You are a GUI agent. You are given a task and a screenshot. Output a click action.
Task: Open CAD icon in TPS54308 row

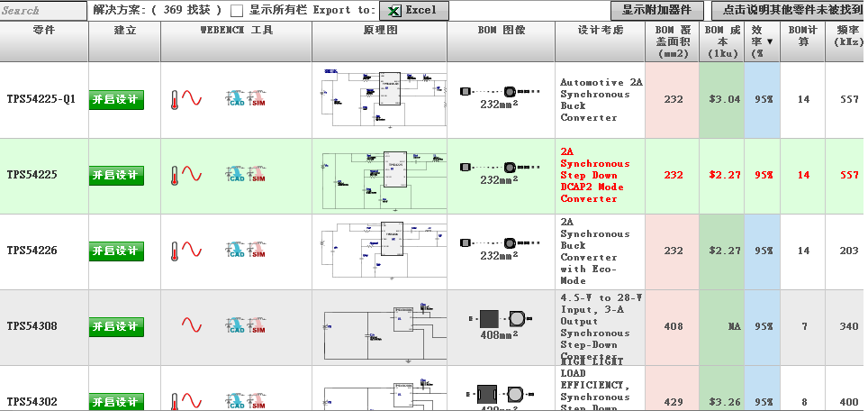pos(235,325)
